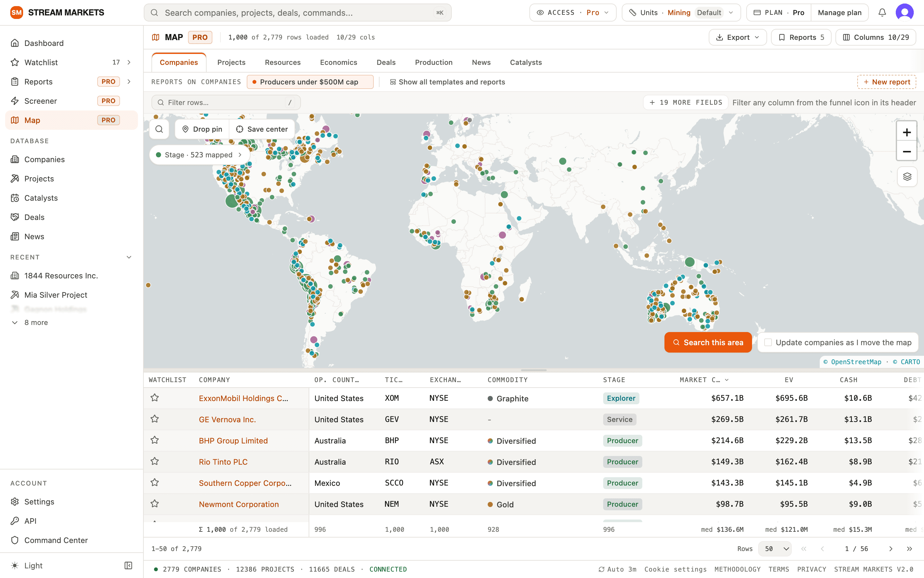Open the user profile avatar

pos(904,13)
